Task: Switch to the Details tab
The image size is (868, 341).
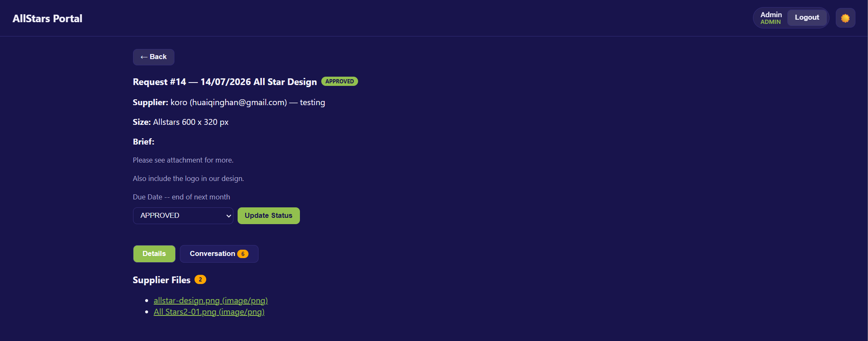Action: point(154,254)
